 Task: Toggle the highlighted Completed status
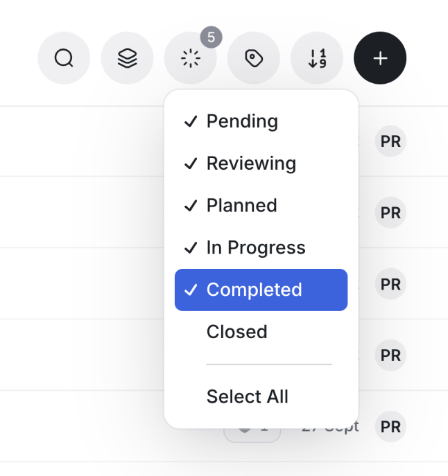[x=261, y=290]
